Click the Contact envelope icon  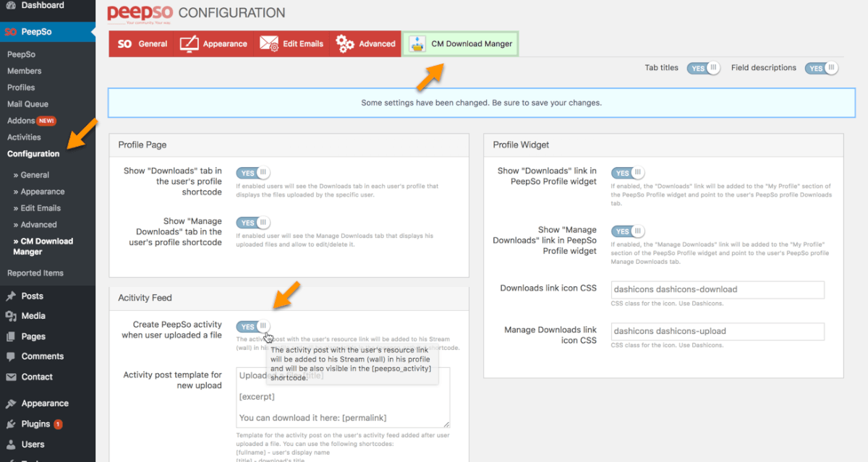(11, 377)
